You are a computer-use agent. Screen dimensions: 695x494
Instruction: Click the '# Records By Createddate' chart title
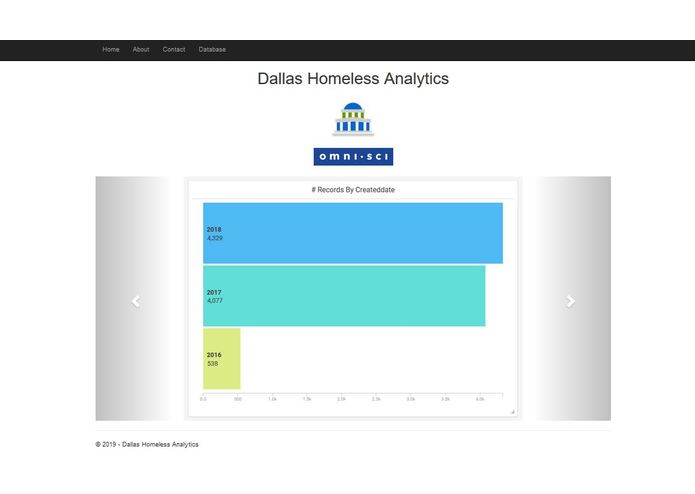[353, 190]
